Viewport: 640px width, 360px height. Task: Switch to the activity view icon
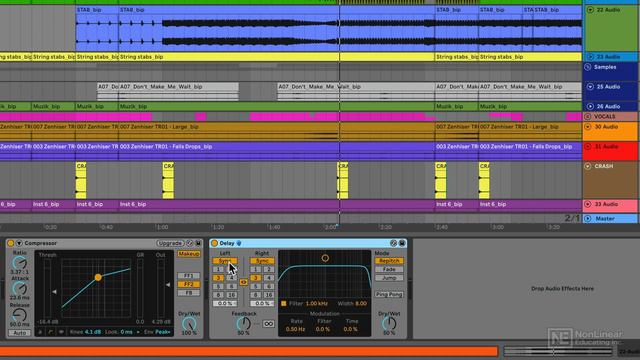61,332
